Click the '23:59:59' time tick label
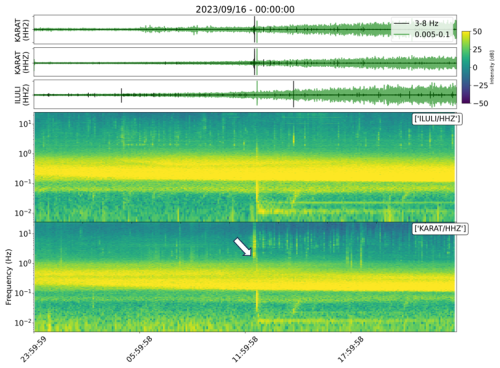This screenshot has height=368, width=500. click(33, 349)
